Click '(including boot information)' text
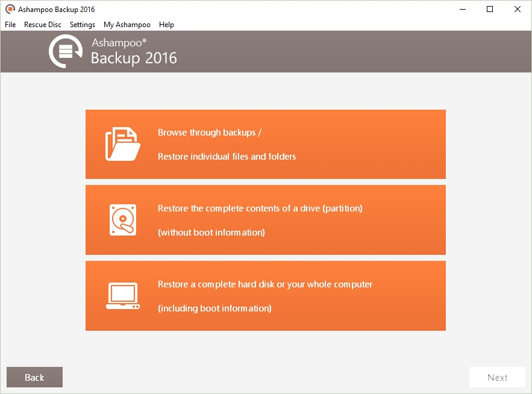The image size is (532, 394). [x=214, y=308]
